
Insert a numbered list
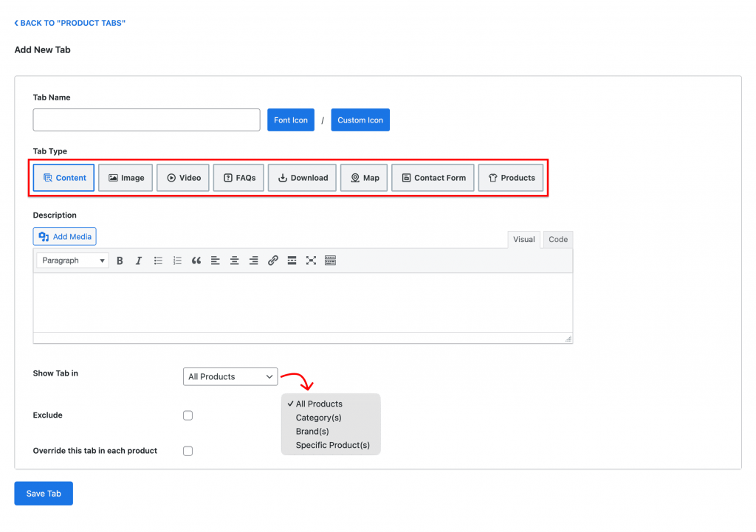[x=177, y=260]
